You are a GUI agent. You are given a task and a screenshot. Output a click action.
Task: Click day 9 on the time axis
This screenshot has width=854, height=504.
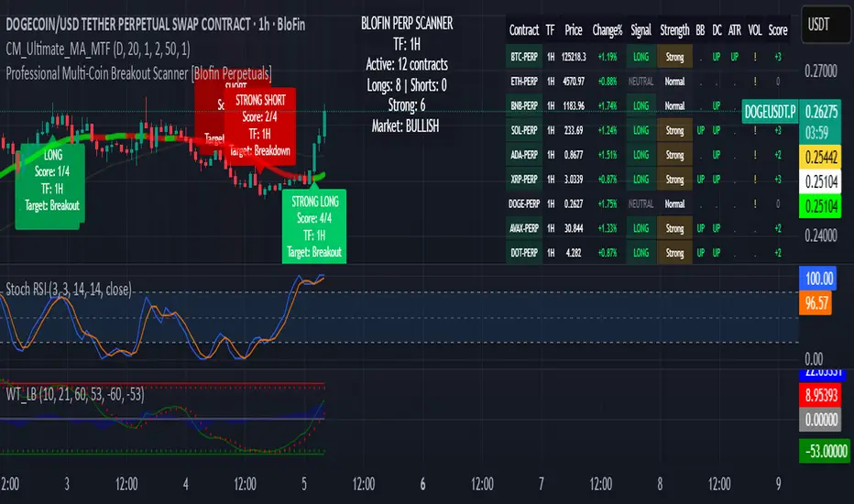[x=778, y=484]
